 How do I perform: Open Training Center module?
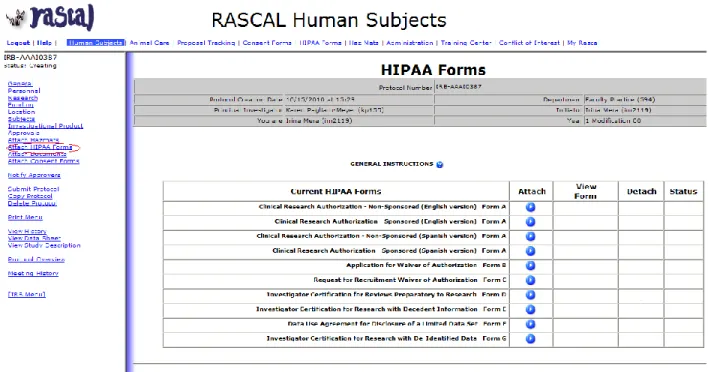(x=466, y=43)
